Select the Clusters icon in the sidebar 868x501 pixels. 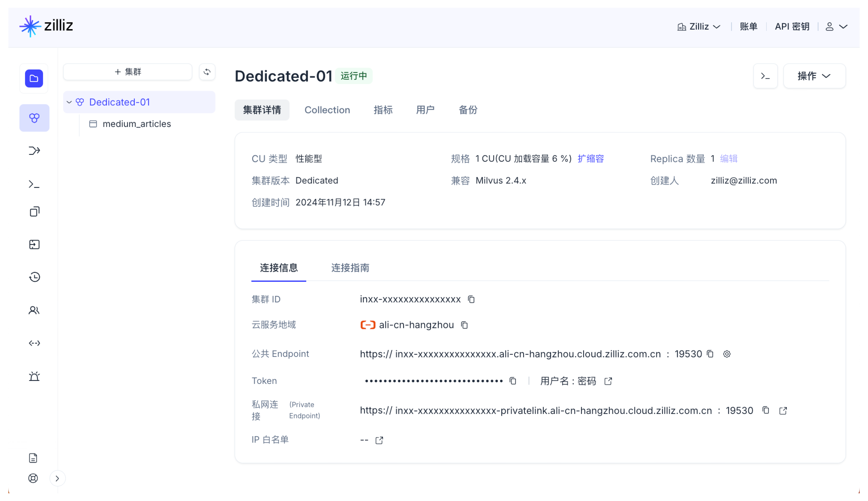[34, 118]
